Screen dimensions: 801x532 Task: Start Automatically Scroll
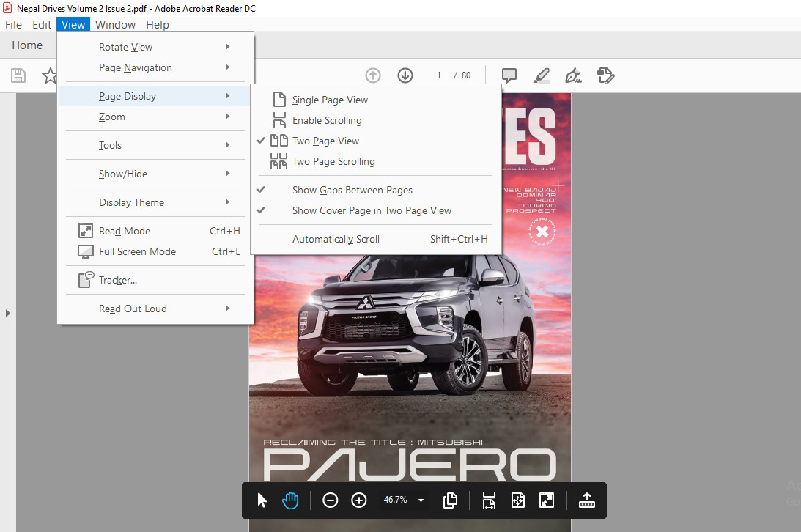376,239
